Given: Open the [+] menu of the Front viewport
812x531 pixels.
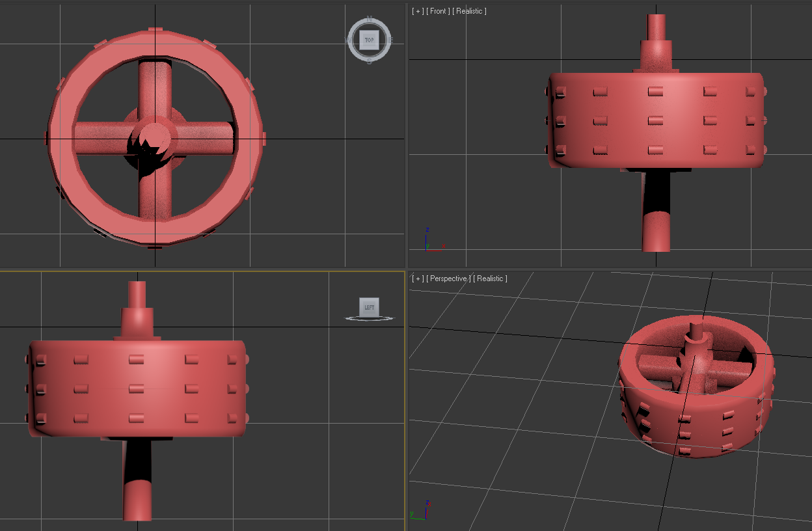Looking at the screenshot, I should click(417, 11).
